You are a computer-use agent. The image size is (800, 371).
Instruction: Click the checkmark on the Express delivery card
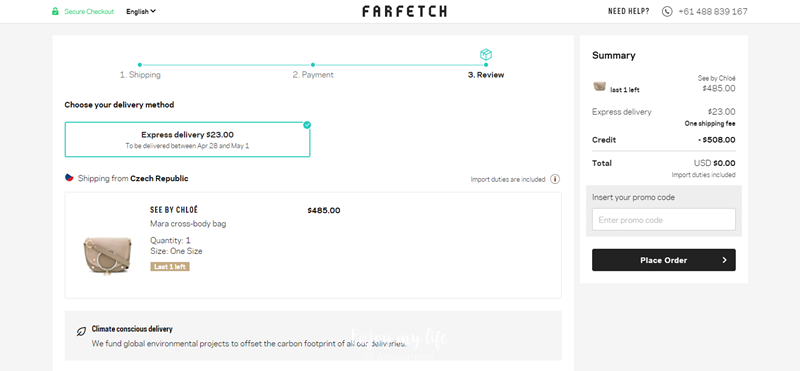tap(307, 125)
